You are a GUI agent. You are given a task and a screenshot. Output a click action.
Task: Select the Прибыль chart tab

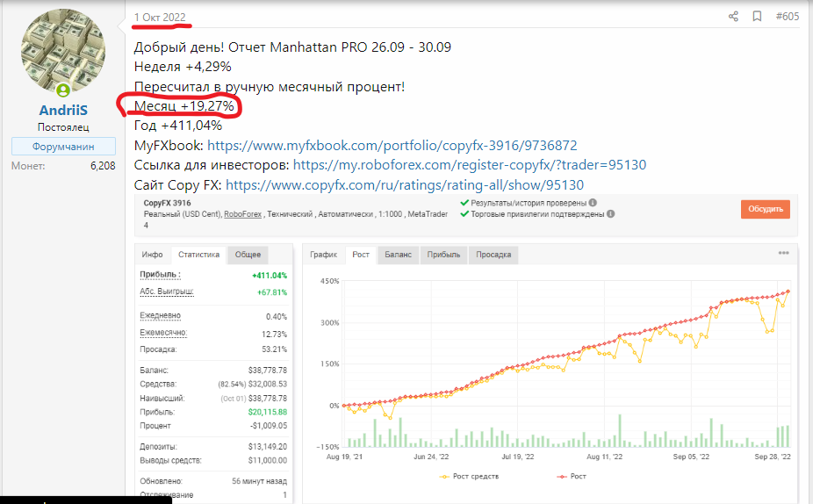coord(443,255)
